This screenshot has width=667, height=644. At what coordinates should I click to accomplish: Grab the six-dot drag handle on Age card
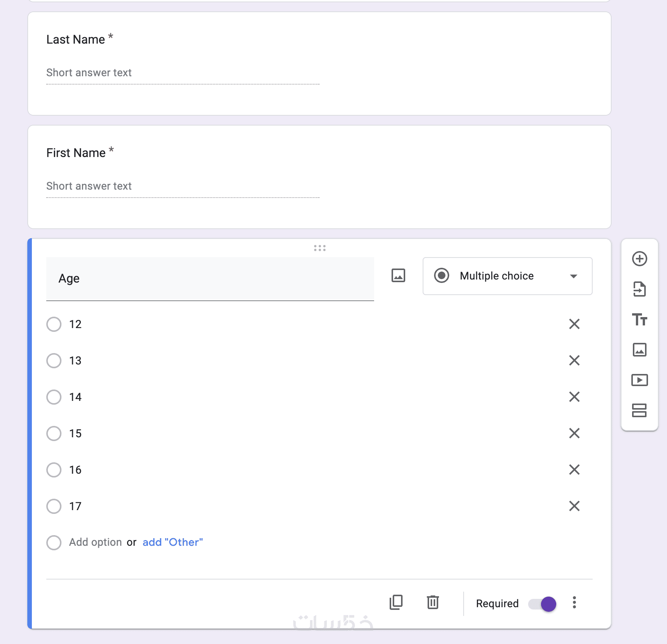tap(319, 248)
